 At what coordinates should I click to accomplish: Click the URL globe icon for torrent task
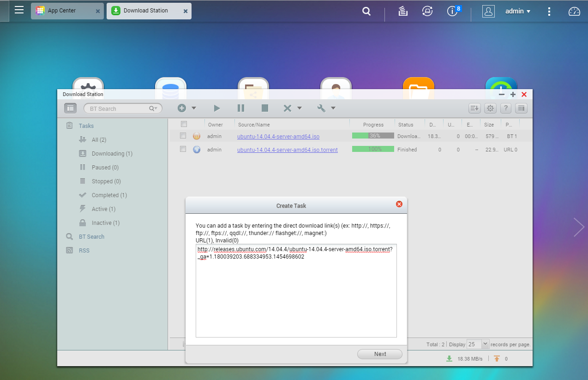coord(197,150)
